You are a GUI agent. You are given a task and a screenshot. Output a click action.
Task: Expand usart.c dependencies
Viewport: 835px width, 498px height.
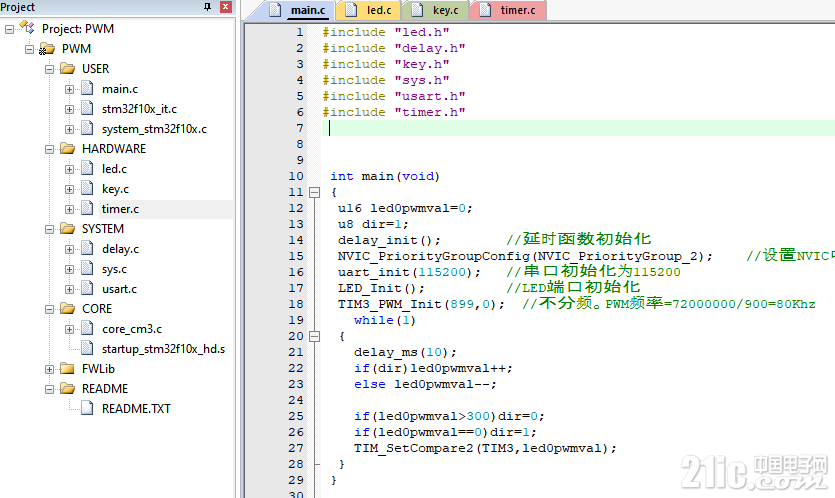[x=69, y=289]
